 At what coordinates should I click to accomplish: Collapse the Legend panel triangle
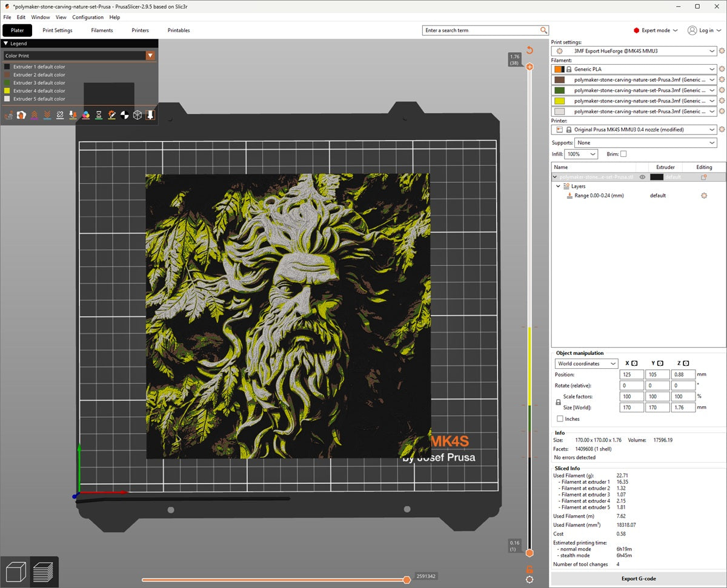tap(5, 44)
